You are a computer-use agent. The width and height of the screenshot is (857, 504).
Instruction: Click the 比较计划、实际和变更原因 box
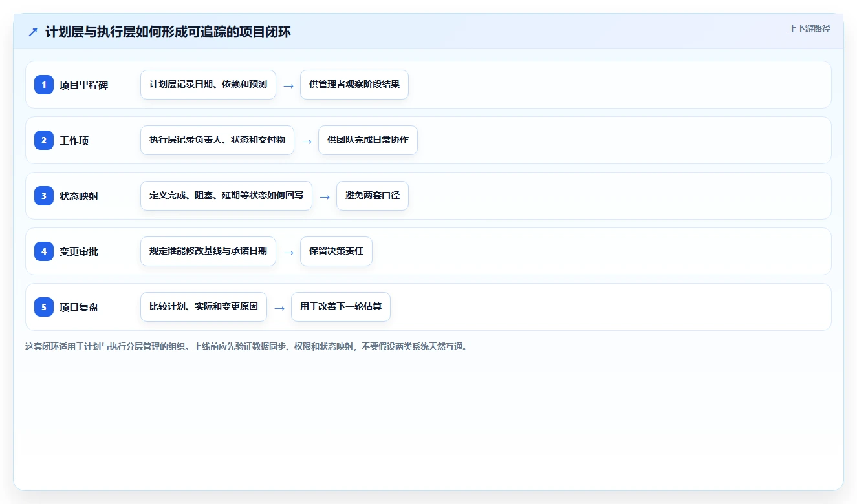[204, 307]
